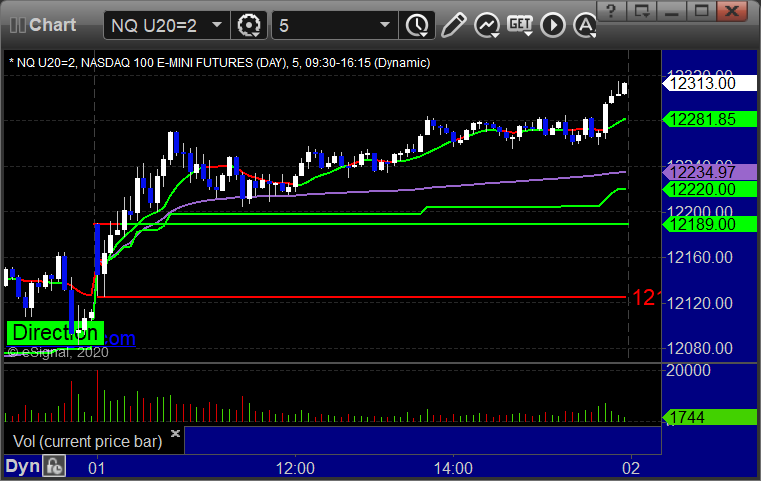Select the drawing tools pencil icon
Screen dimensions: 761x481
[453, 25]
